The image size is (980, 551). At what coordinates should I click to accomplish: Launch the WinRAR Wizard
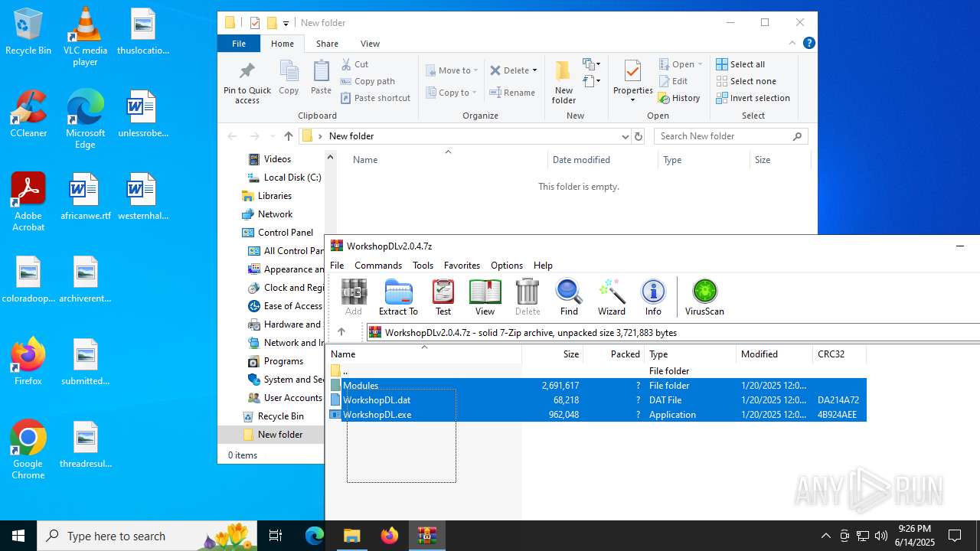pyautogui.click(x=612, y=297)
